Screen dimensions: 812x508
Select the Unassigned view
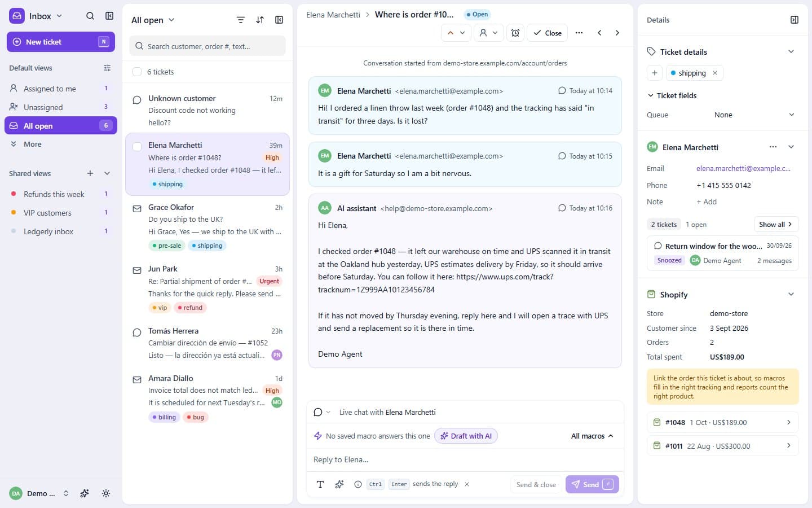point(61,107)
